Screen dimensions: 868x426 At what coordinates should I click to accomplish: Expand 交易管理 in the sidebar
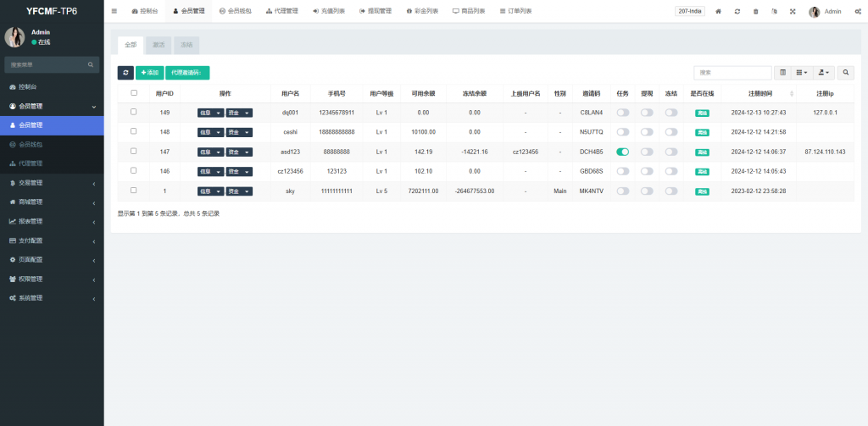[x=52, y=183]
